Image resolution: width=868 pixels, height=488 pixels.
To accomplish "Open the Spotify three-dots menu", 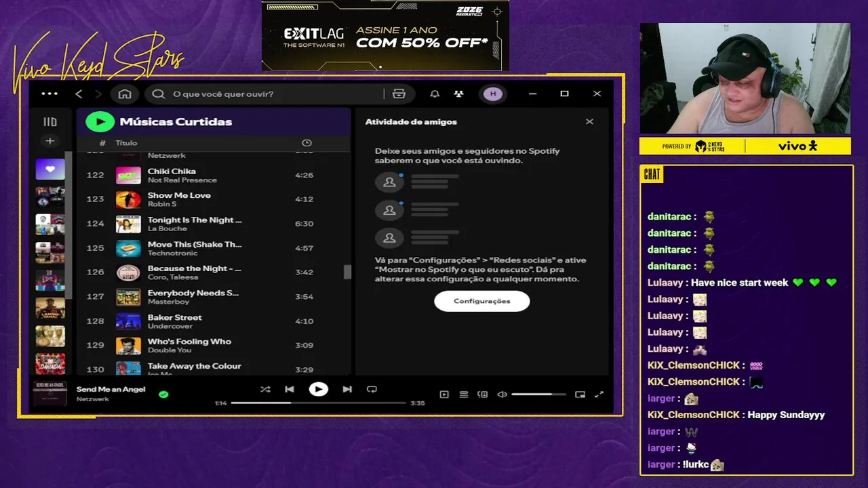I will pyautogui.click(x=50, y=94).
